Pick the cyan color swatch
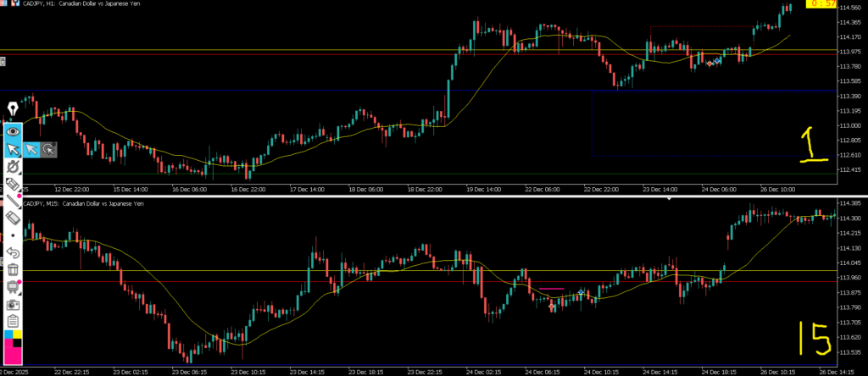Viewport: 868px width, 376px height. click(8, 335)
